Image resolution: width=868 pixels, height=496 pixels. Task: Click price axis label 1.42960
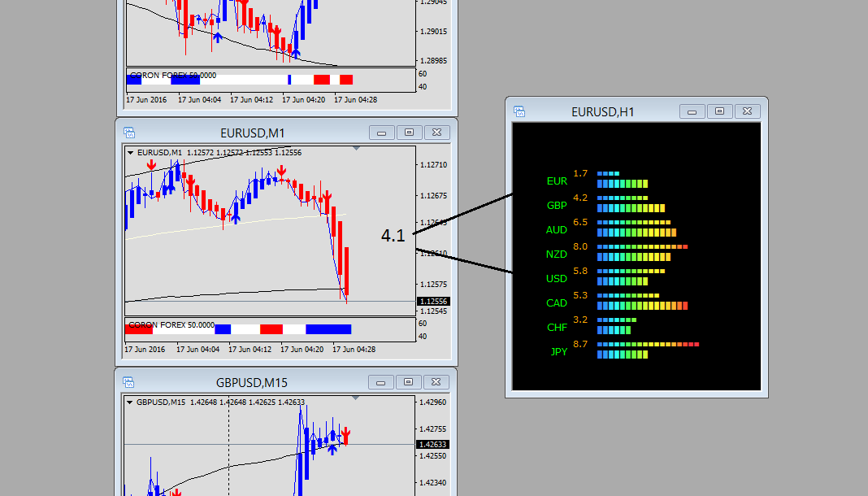coord(433,402)
